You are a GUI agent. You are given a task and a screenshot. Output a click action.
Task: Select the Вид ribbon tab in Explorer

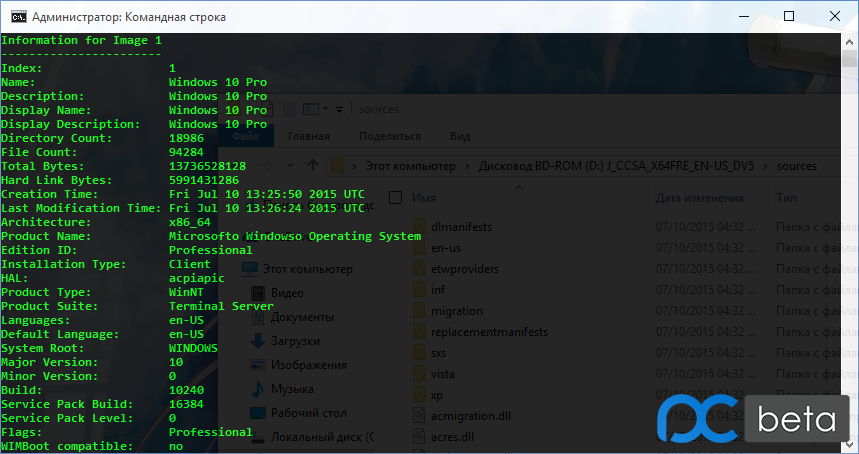[x=460, y=136]
